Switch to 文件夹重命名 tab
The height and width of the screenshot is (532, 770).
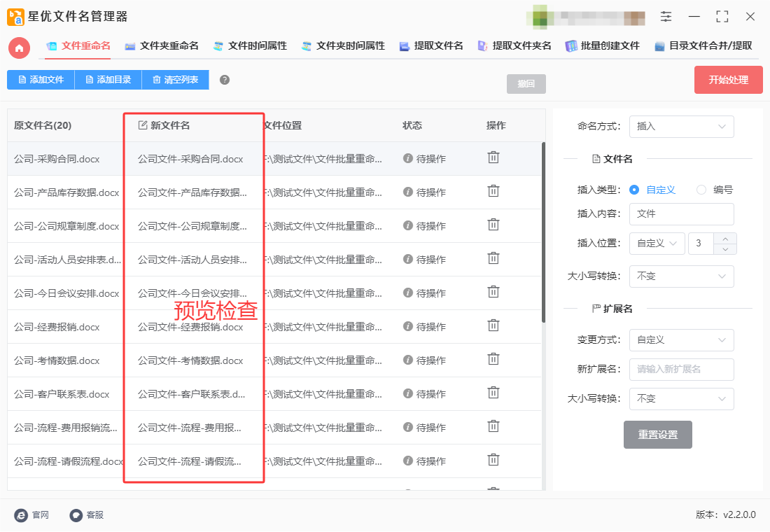(x=162, y=46)
